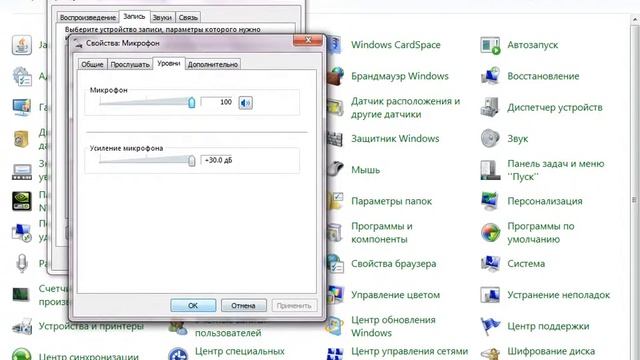Viewport: 640px width, 360px height.
Task: Click the microphone level value field showing 100
Action: point(216,102)
